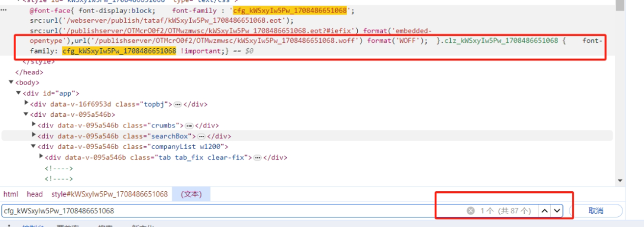Open ellipsis badge in searchBox div
Viewport: 644px width, 227px height.
(202, 136)
